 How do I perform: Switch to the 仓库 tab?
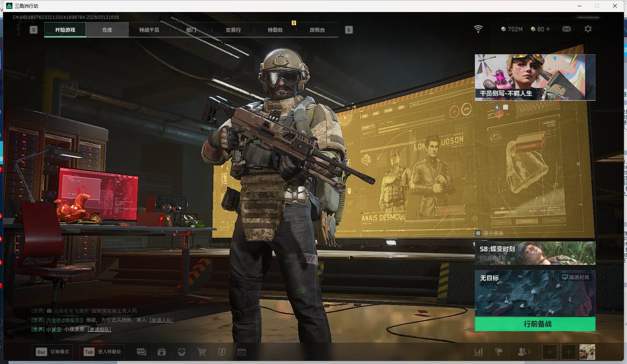pos(107,30)
